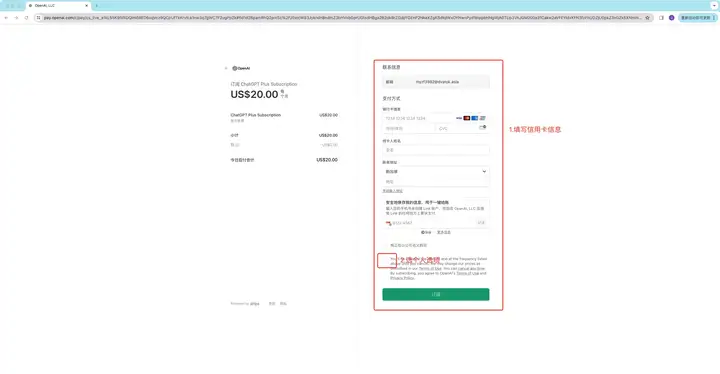Screen dimensions: 720x374
Task: Click the US$20.00 headline price
Action: (254, 94)
